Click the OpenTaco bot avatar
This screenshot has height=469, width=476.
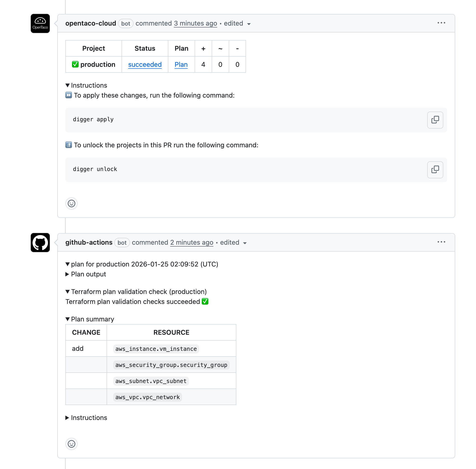click(40, 23)
